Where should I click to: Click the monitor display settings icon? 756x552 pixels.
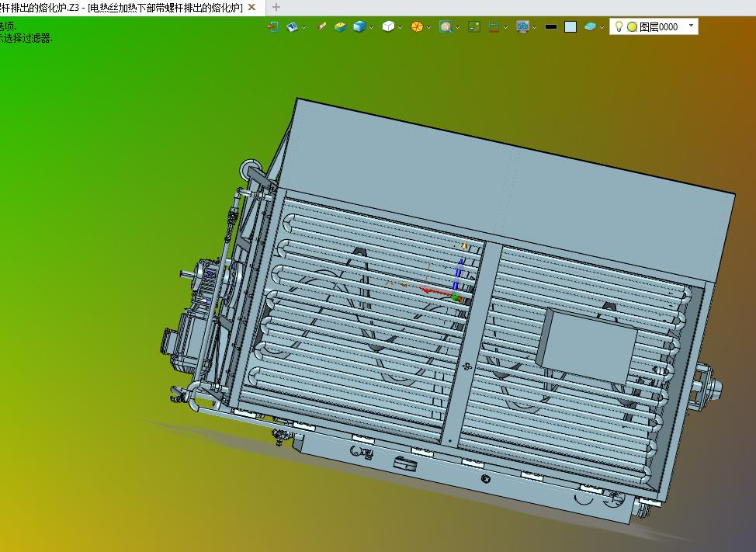pyautogui.click(x=522, y=27)
